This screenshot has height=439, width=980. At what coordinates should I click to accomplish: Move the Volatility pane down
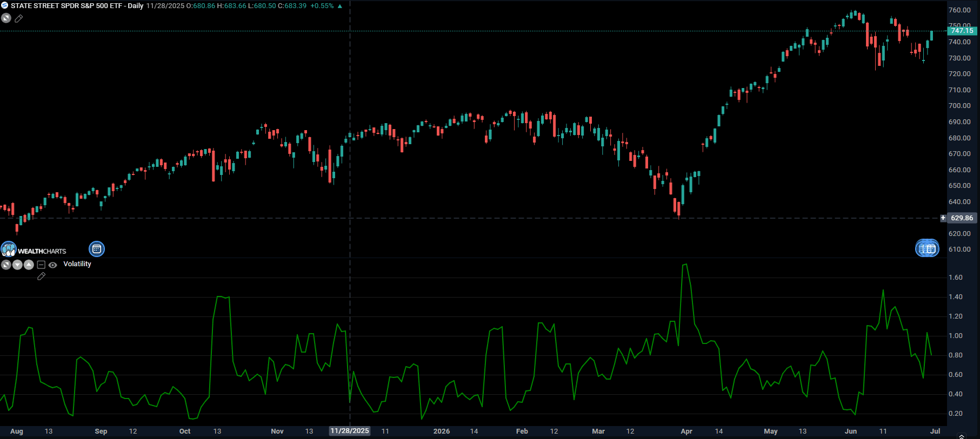click(17, 265)
